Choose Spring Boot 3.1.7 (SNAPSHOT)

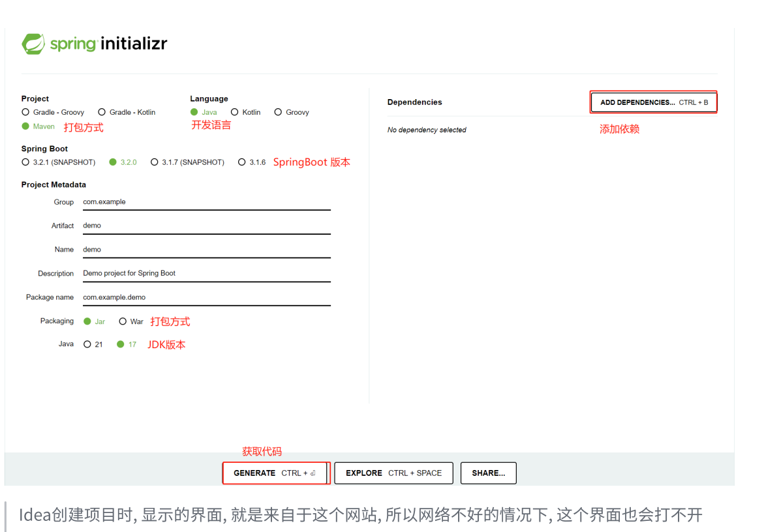tap(188, 162)
